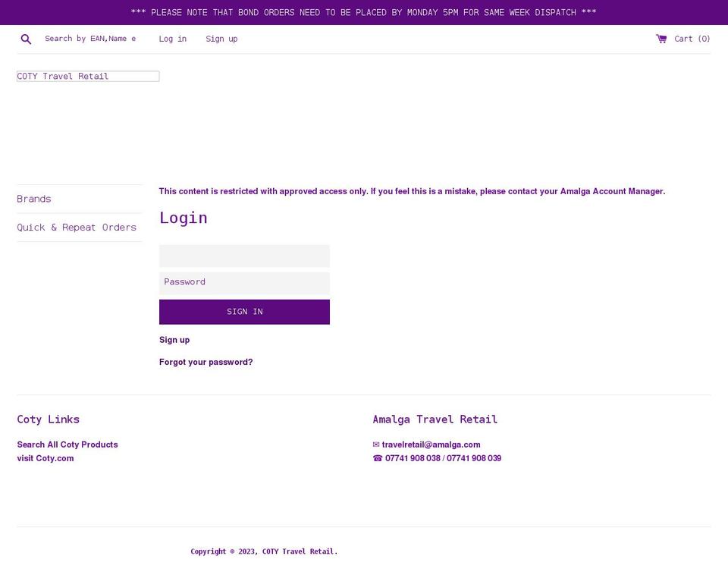Open Forgot your password link
Viewport: 728px width, 575px height.
(206, 362)
